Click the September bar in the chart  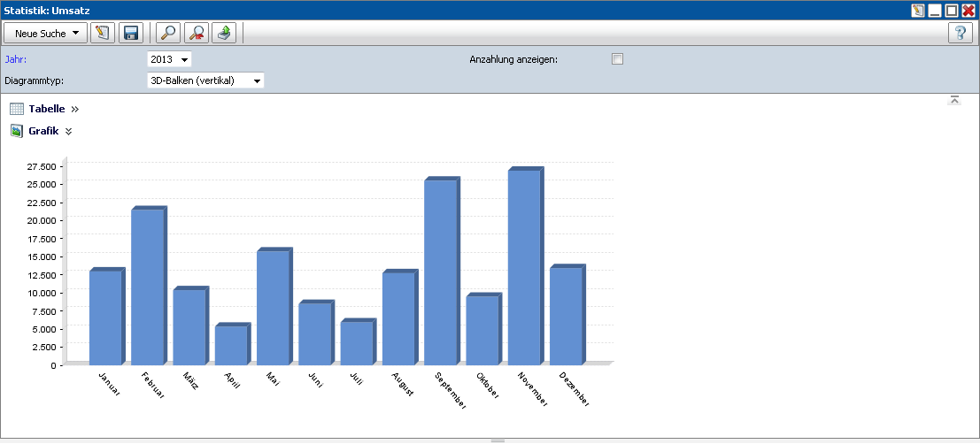coord(440,271)
